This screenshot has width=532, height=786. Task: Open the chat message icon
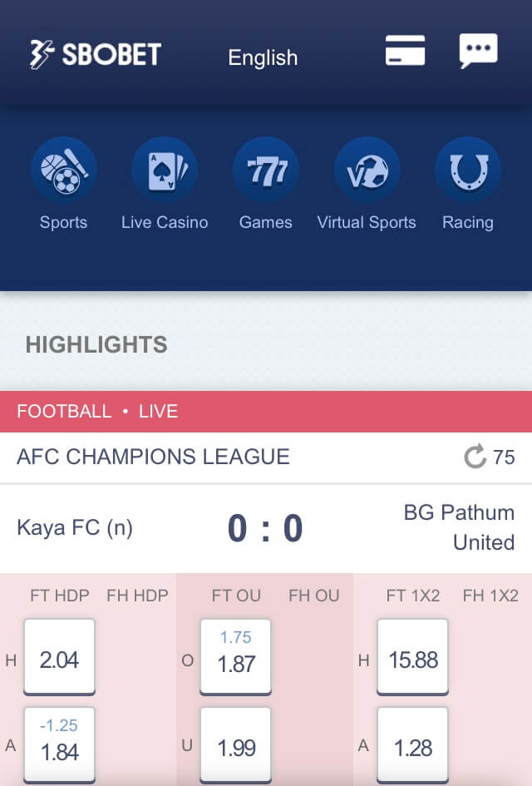478,52
